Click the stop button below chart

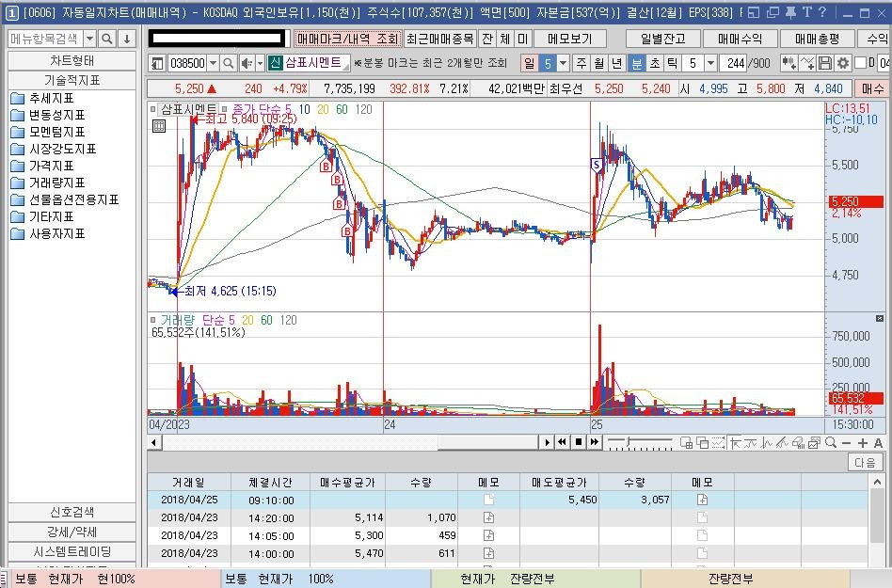tap(579, 442)
